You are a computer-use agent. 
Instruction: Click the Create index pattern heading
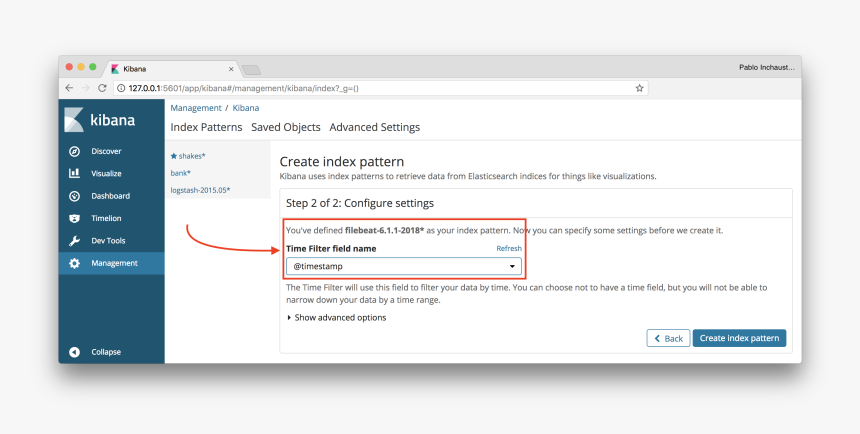342,162
